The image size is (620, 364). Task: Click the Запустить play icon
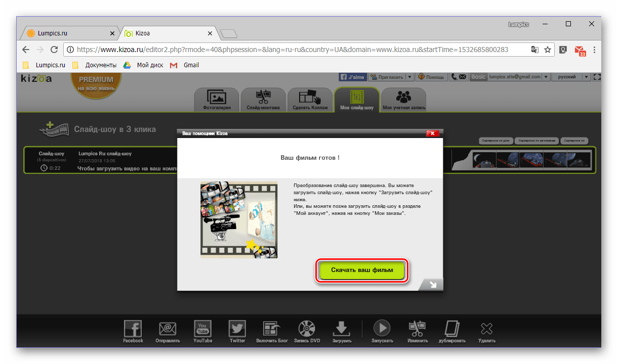(x=382, y=329)
